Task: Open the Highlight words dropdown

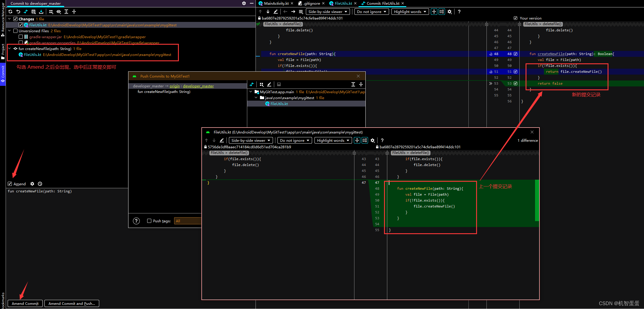Action: click(x=409, y=12)
